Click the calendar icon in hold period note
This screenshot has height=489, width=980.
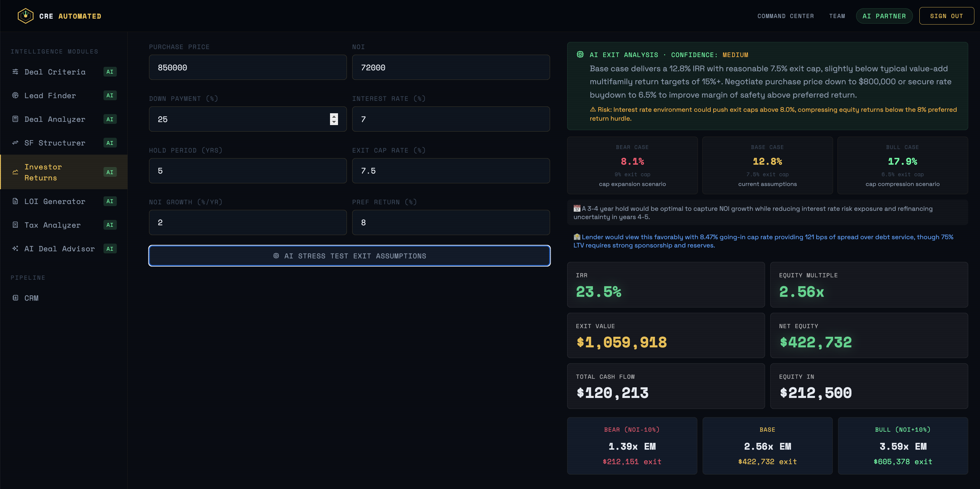577,208
